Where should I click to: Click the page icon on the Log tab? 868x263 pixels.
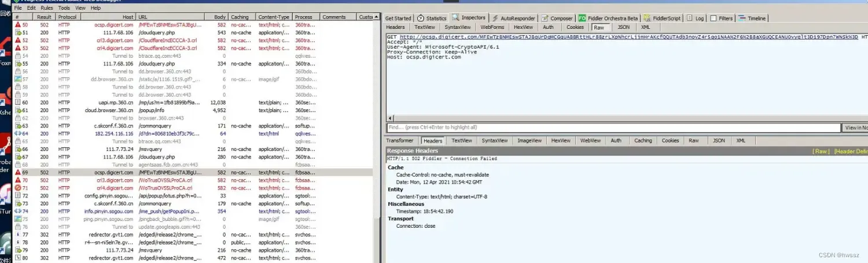690,18
